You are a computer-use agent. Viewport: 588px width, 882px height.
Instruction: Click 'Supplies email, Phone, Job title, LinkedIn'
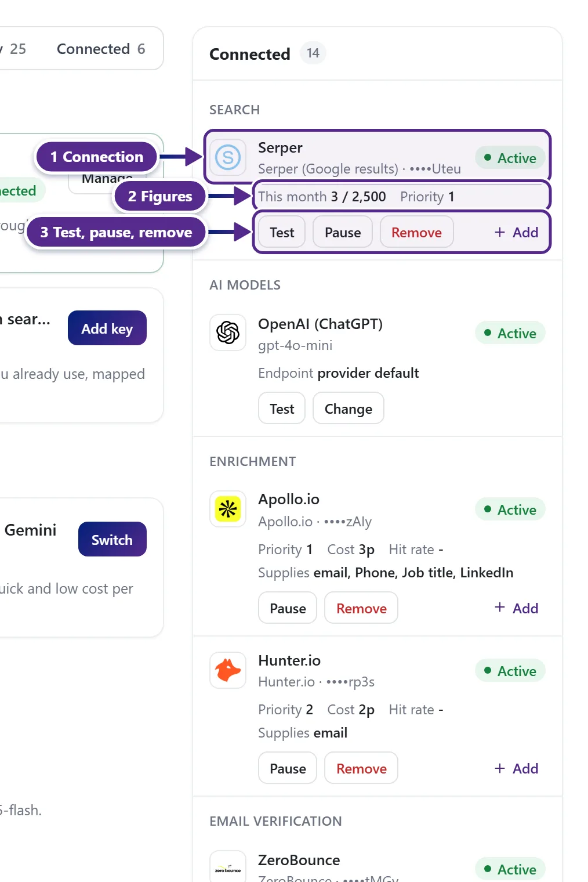point(386,573)
